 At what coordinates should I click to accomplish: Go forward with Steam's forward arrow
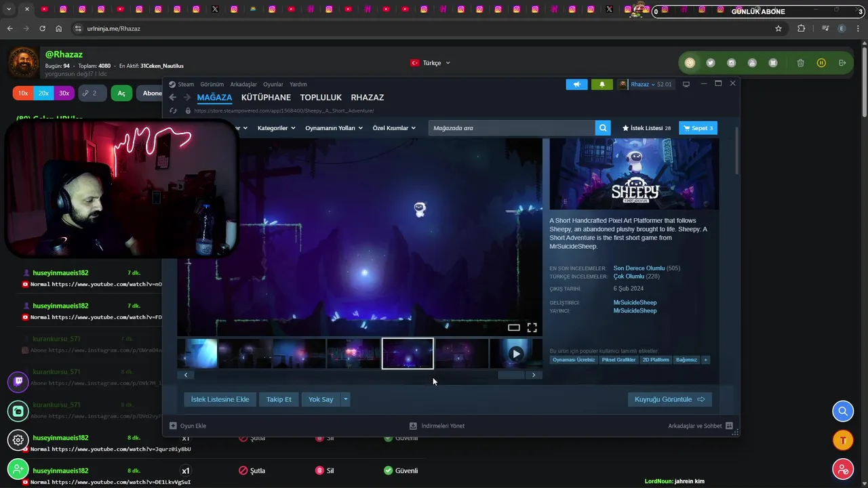tap(187, 98)
